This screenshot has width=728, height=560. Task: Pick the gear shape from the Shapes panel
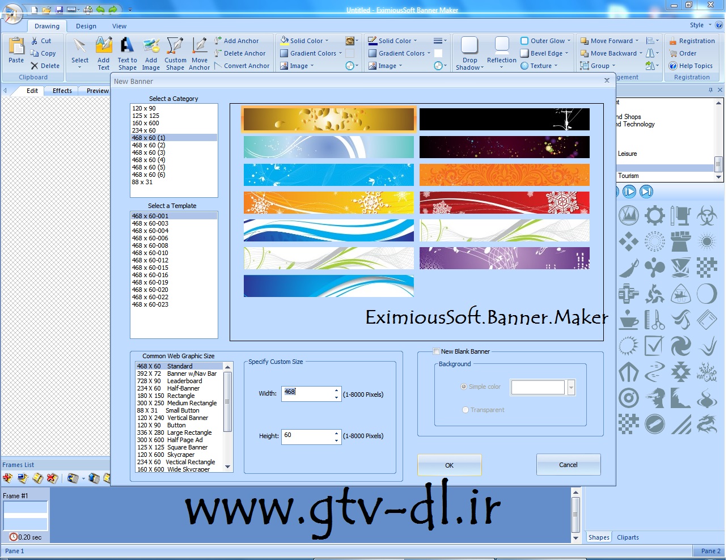coord(655,215)
